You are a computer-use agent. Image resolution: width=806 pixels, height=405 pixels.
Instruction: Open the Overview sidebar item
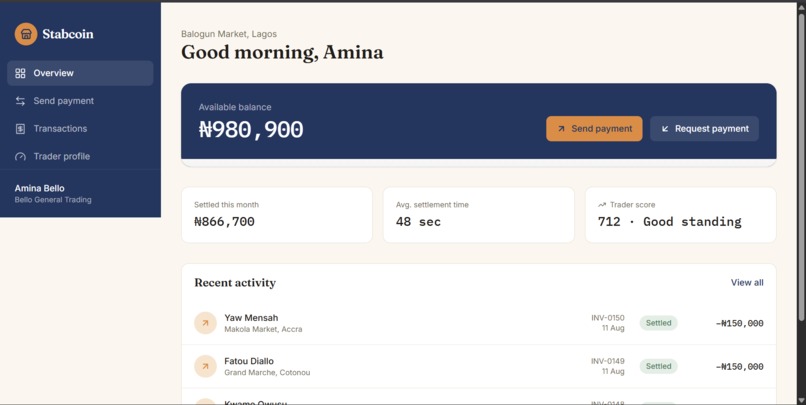click(80, 73)
